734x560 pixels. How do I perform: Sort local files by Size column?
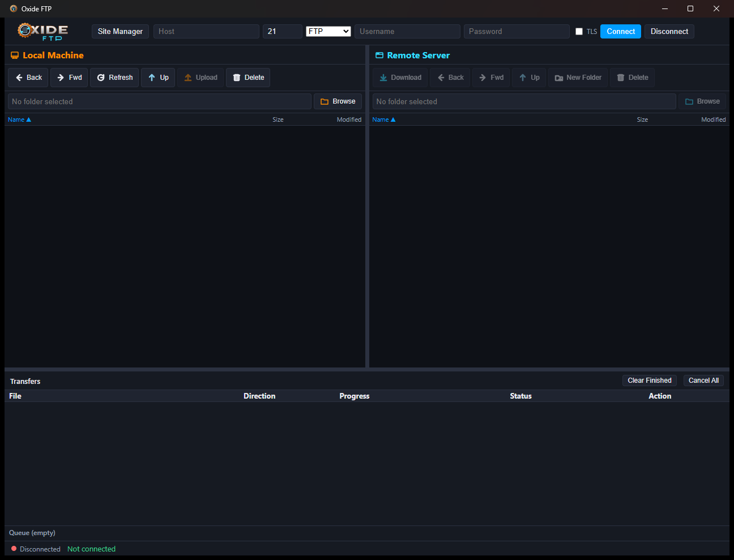coord(278,119)
